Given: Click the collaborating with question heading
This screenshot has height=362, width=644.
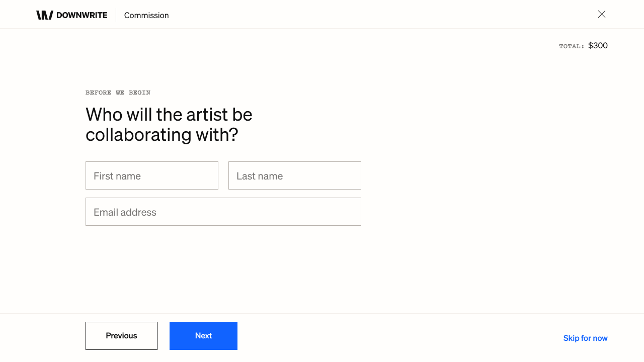Looking at the screenshot, I should tap(169, 124).
